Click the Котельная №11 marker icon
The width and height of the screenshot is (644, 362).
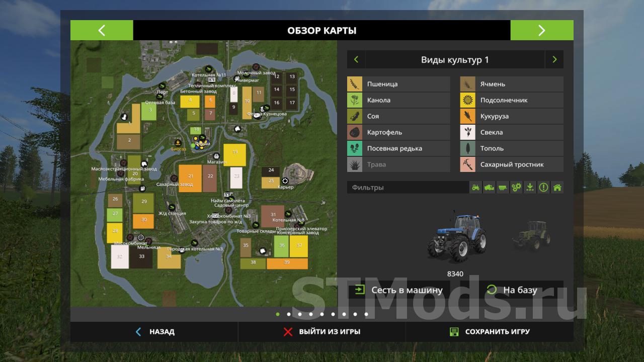tap(209, 69)
